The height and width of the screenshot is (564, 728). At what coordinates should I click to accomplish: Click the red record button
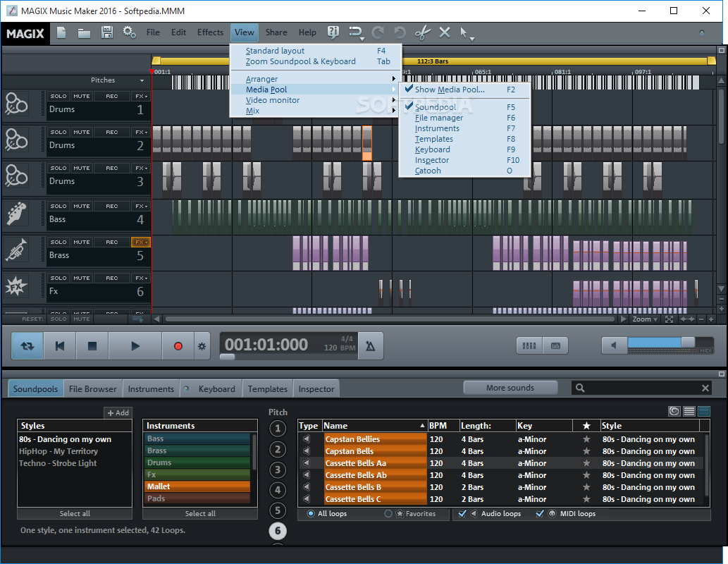(178, 346)
